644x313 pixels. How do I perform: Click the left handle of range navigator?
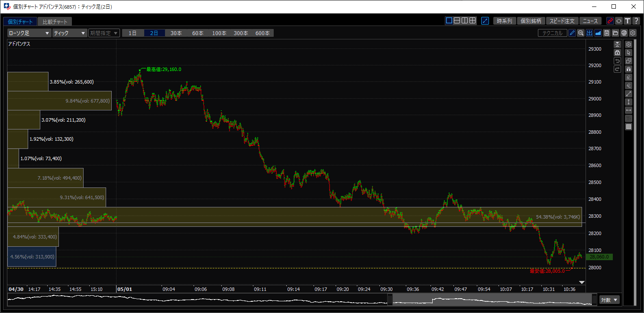390,299
